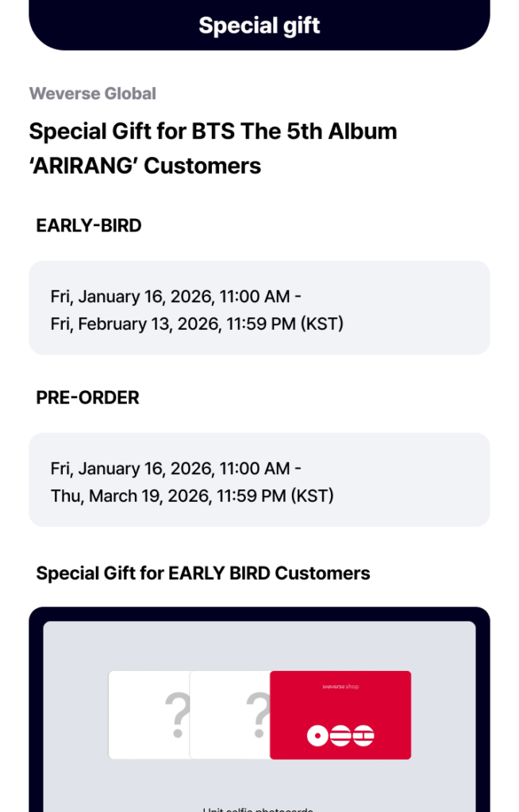Click the BTS The 5th Album title line
This screenshot has width=519, height=812.
(x=213, y=131)
